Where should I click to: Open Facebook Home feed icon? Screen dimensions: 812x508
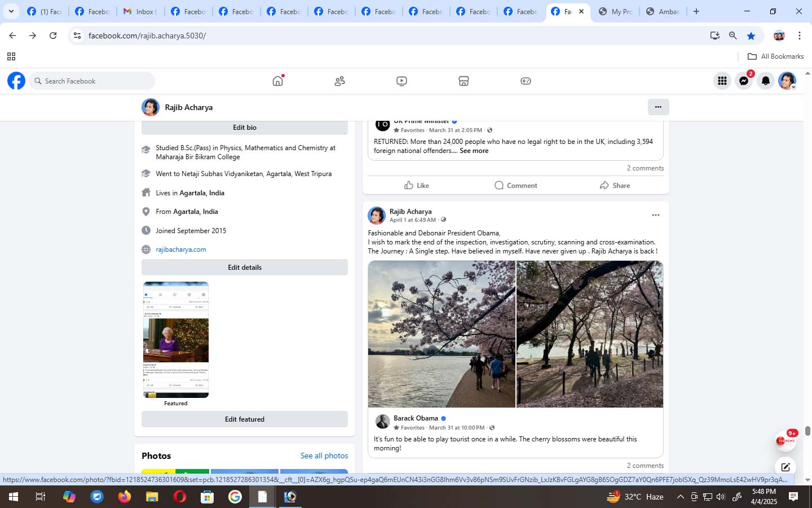(277, 81)
